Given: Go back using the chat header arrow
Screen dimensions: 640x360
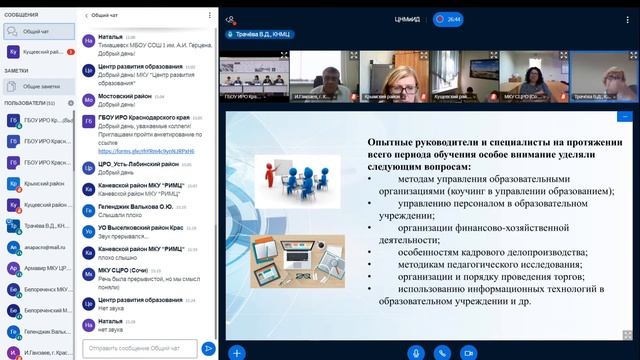Looking at the screenshot, I should coord(86,15).
